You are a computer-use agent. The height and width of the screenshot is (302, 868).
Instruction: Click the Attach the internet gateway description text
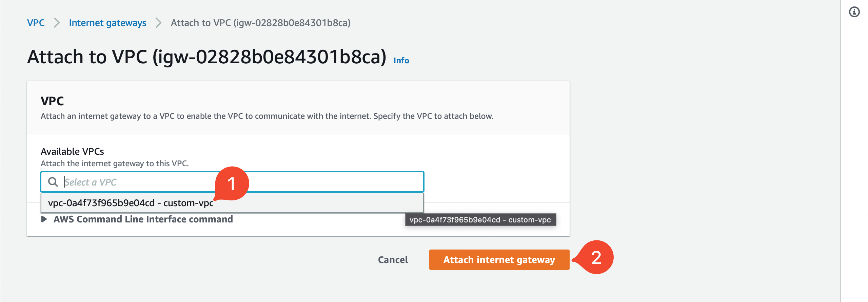(115, 163)
